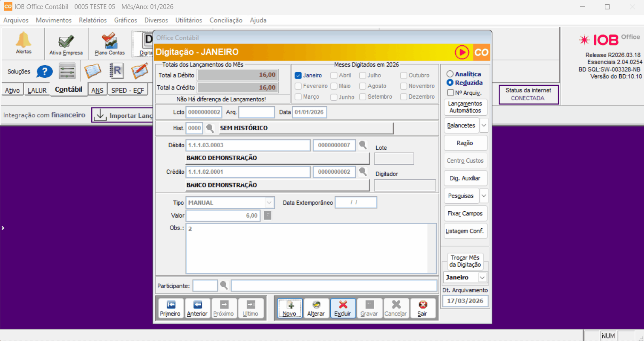Click the Participante search magnifier icon
The image size is (644, 341).
(224, 286)
